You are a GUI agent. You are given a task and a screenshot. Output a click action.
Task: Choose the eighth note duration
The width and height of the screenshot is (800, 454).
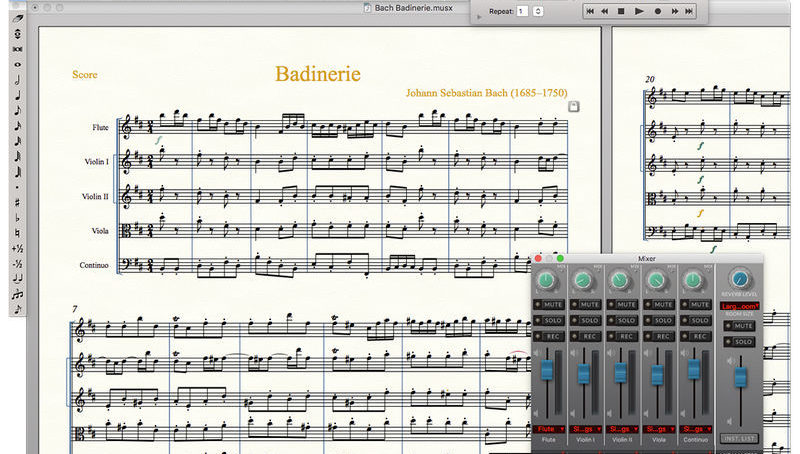click(17, 110)
